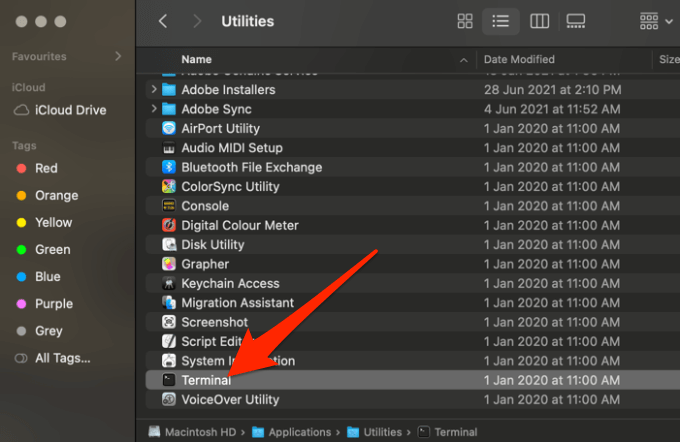Select All Tags in the sidebar
Image resolution: width=680 pixels, height=442 pixels.
pos(62,358)
